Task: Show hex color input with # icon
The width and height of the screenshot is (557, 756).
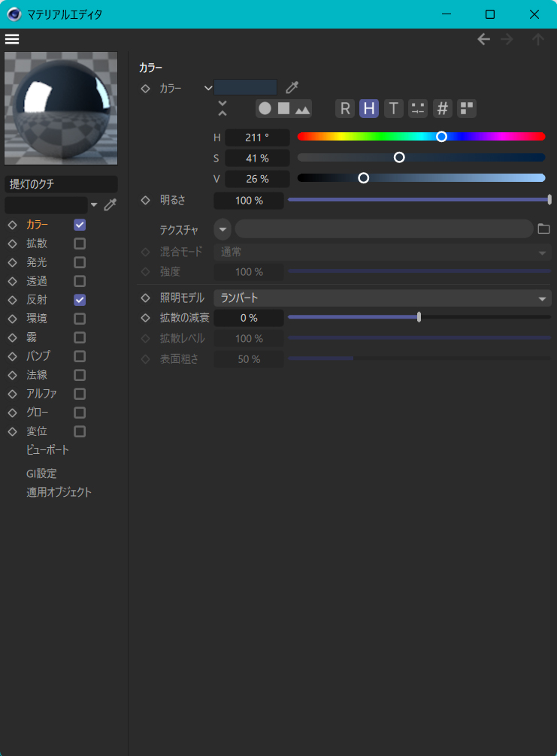Action: coord(443,108)
